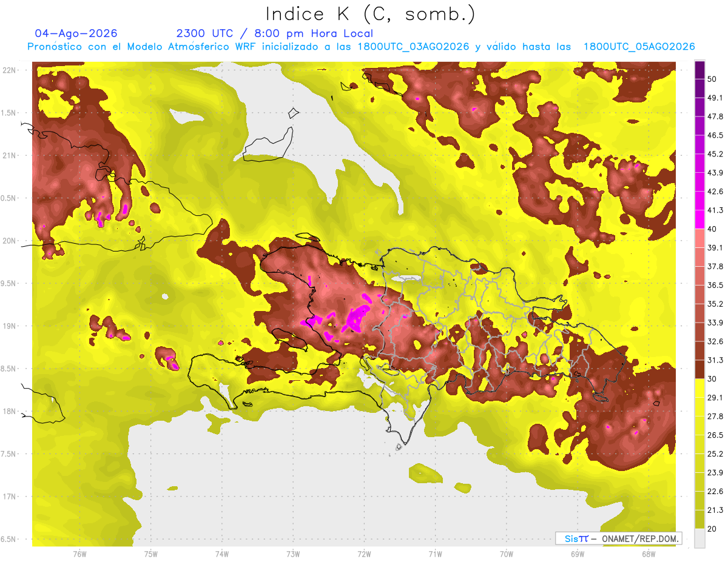Click the colorbar value "39.1"
Screen dimensions: 728x562
click(715, 248)
